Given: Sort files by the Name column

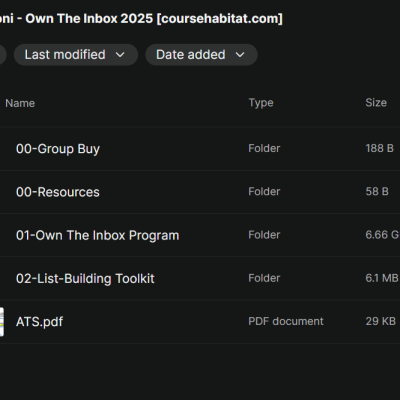Looking at the screenshot, I should (x=20, y=103).
